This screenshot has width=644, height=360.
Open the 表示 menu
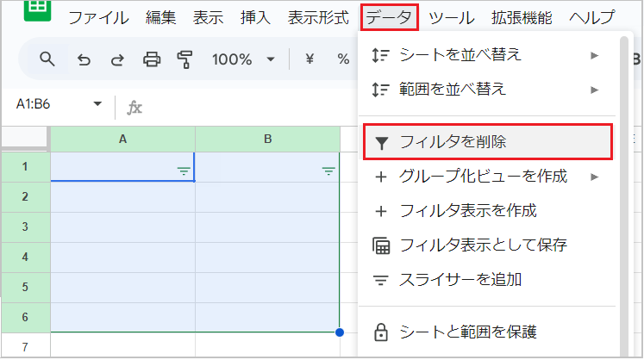click(x=209, y=17)
